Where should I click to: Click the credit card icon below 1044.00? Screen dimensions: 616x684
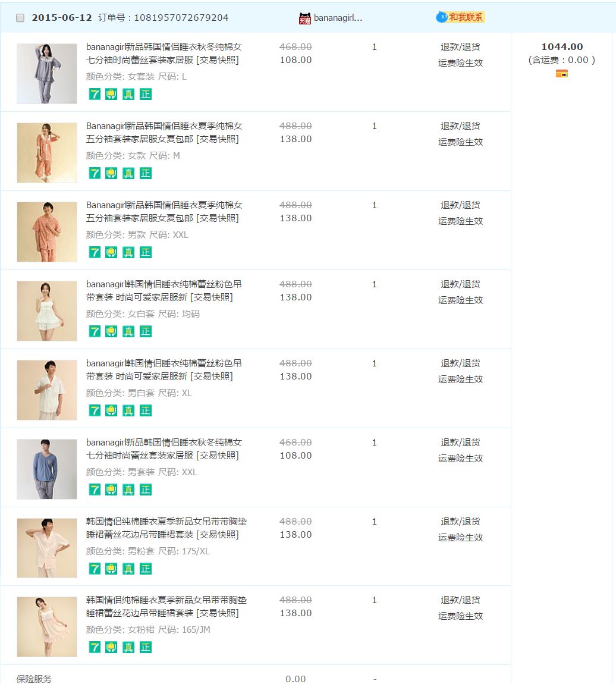tap(561, 74)
